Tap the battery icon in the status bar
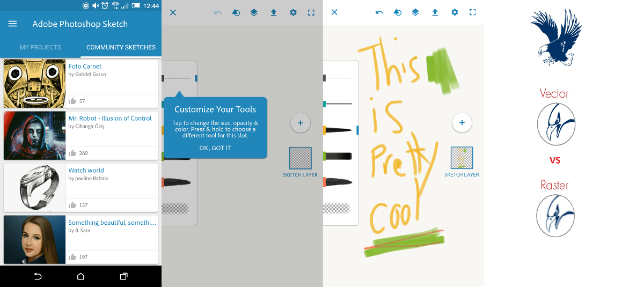 pos(136,5)
